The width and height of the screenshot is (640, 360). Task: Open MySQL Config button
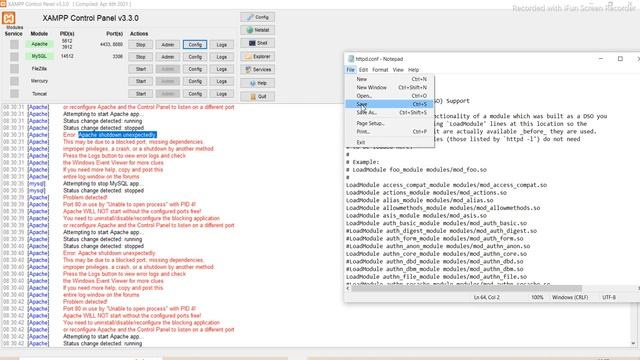click(x=195, y=57)
